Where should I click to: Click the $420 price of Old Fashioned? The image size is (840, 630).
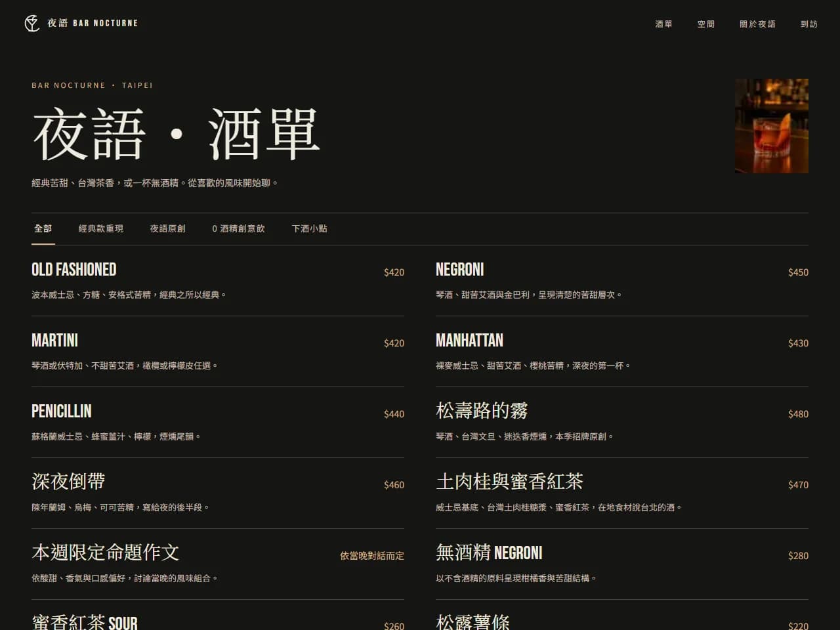coord(394,272)
